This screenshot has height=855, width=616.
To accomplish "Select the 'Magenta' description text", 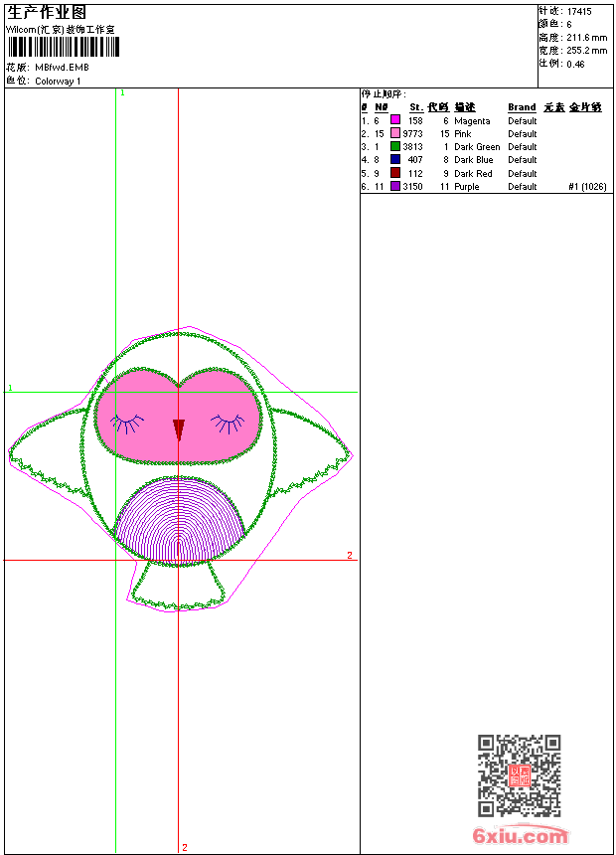I will pos(472,121).
